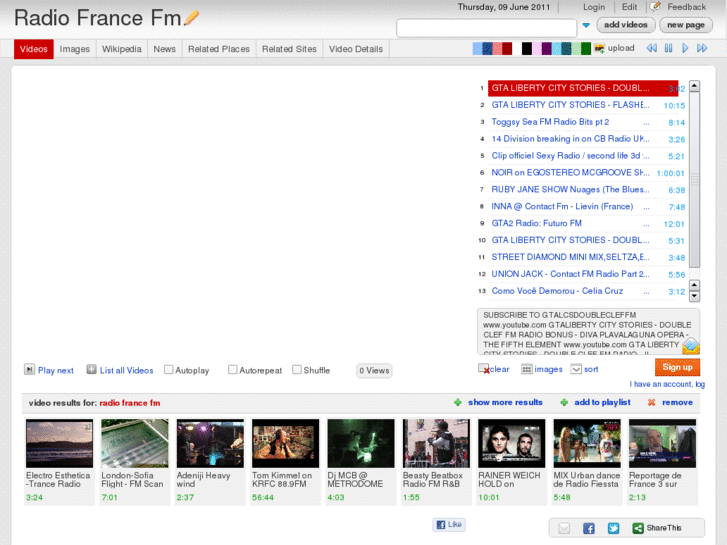Screen dimensions: 727x545
Task: Share the page via the Twitter icon
Action: click(613, 528)
